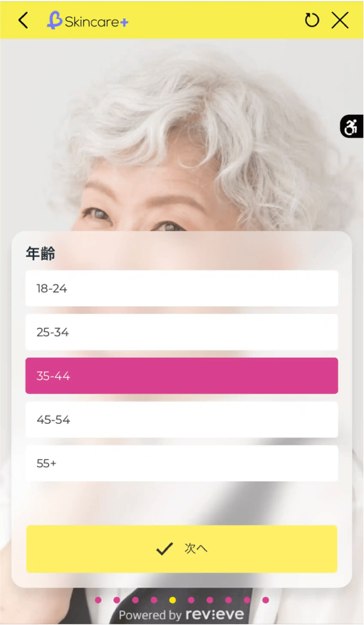
Task: Select the 18-24 age option
Action: click(182, 288)
